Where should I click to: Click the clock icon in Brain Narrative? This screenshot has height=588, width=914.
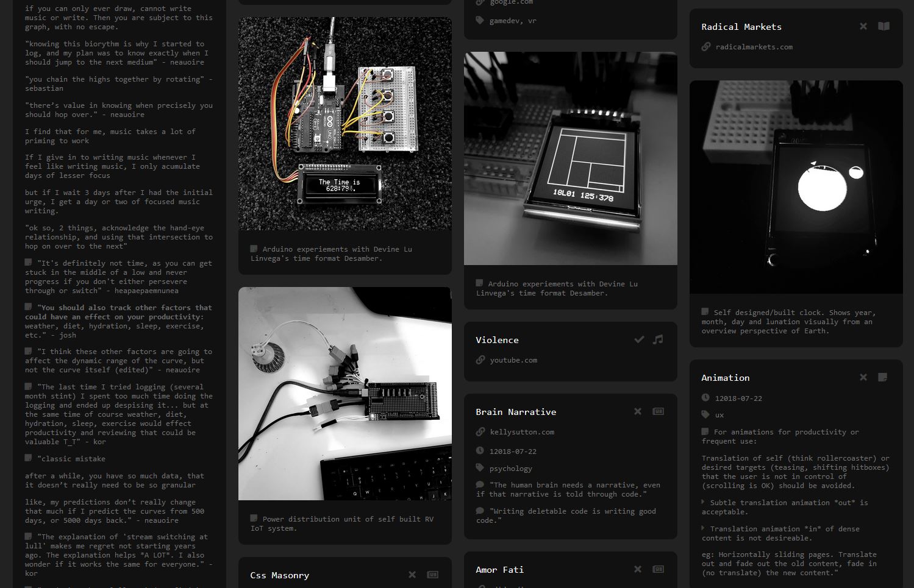click(480, 451)
